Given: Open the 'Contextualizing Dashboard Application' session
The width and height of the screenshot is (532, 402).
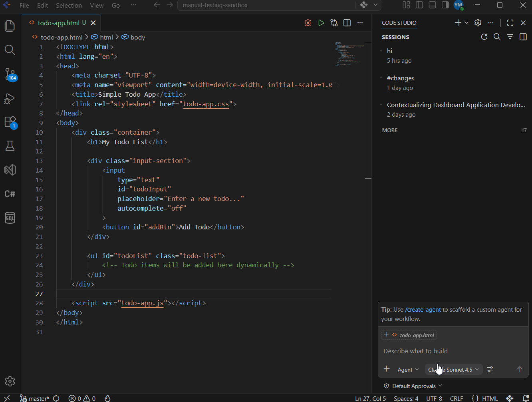Looking at the screenshot, I should point(454,109).
